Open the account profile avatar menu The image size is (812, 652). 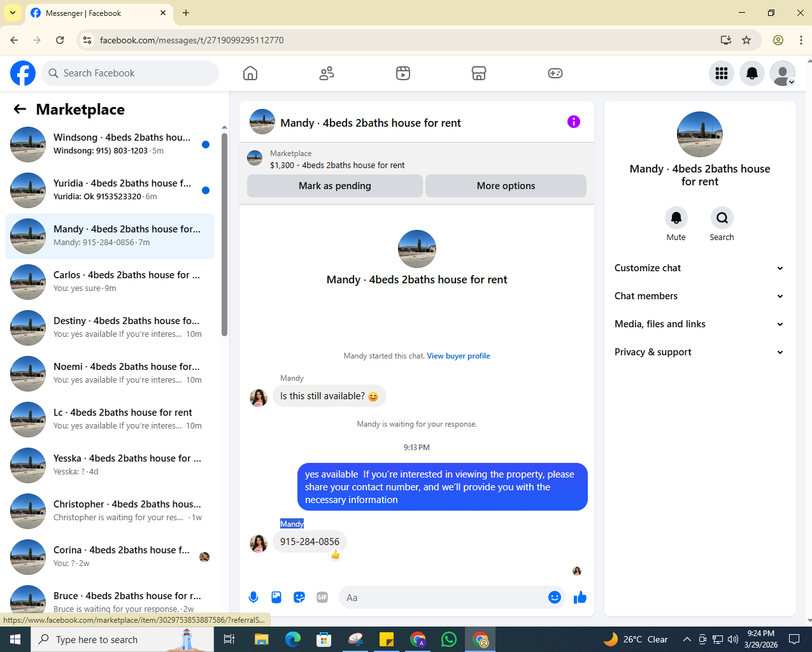(783, 73)
